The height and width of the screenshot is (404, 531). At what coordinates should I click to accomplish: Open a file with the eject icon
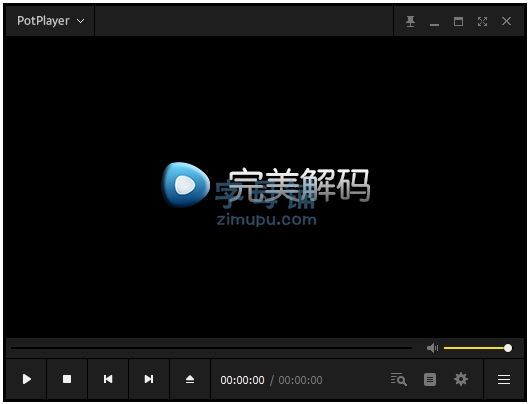tap(190, 379)
